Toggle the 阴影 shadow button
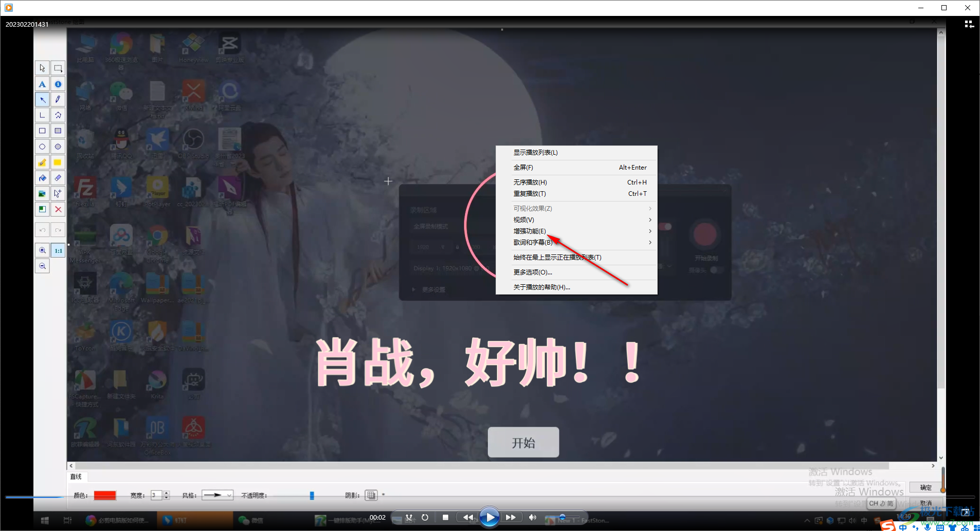980x531 pixels. click(371, 495)
